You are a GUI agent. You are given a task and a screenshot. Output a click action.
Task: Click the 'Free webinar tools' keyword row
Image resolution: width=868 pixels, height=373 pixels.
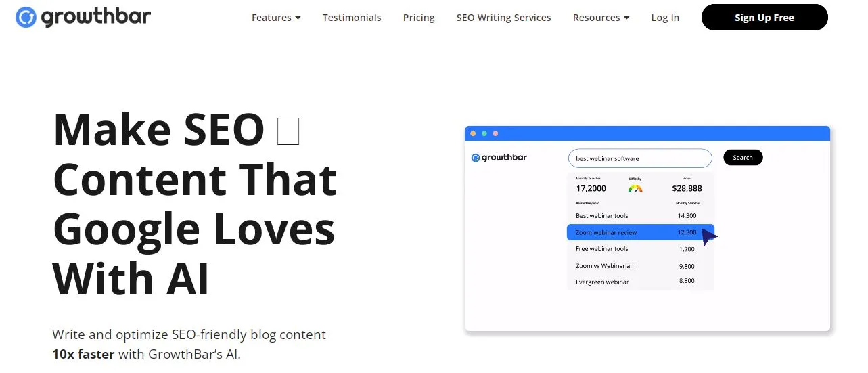click(x=640, y=249)
